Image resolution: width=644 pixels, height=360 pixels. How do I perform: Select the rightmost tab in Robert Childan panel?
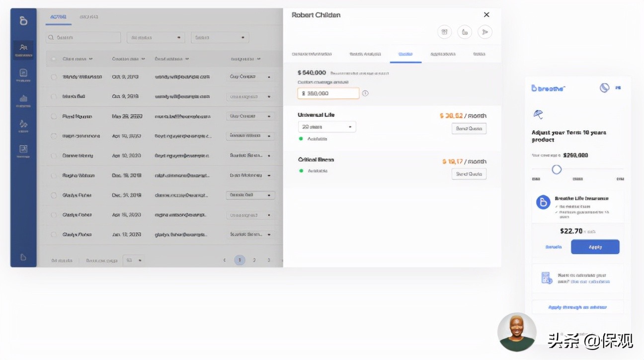click(x=479, y=54)
